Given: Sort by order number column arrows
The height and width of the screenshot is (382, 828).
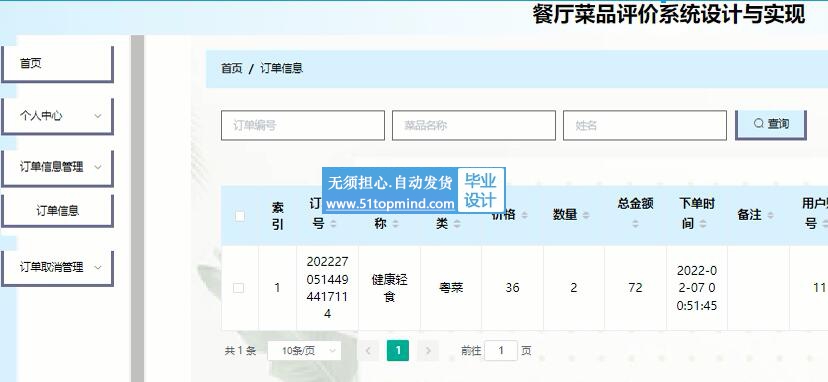Looking at the screenshot, I should click(333, 224).
